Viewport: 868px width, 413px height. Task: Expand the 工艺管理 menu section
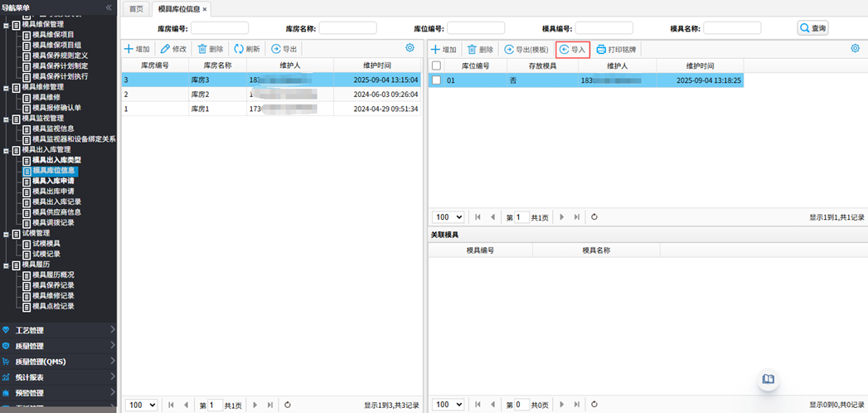point(58,330)
